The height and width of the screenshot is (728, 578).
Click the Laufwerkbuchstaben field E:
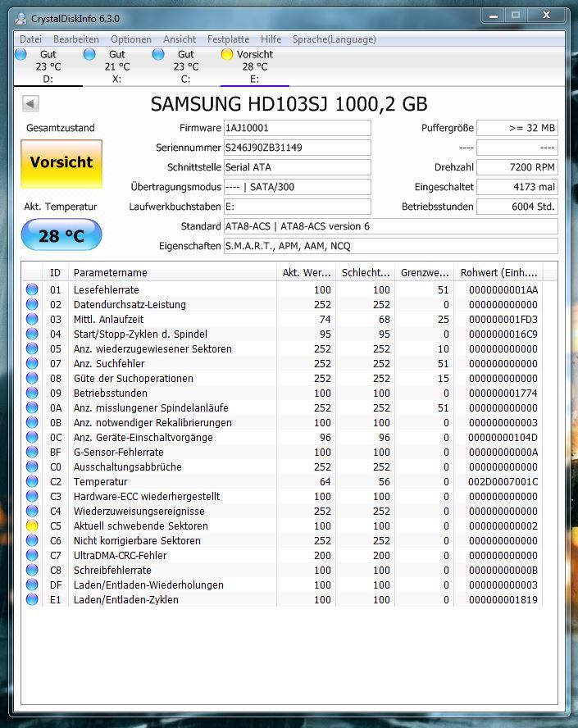(x=297, y=207)
